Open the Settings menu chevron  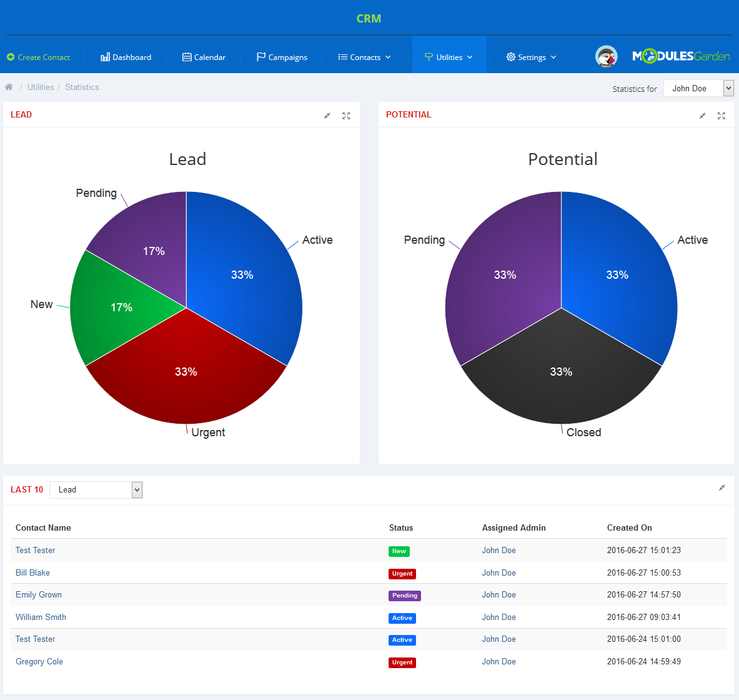click(x=553, y=57)
